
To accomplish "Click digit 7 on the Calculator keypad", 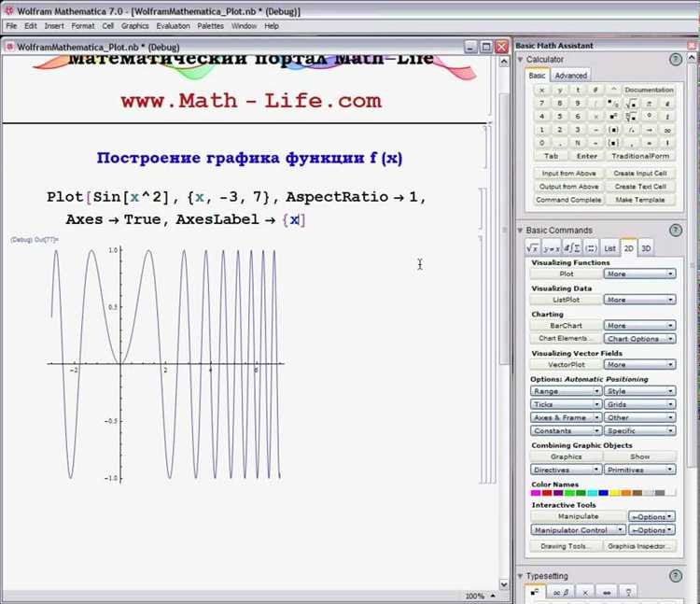I will (x=542, y=104).
